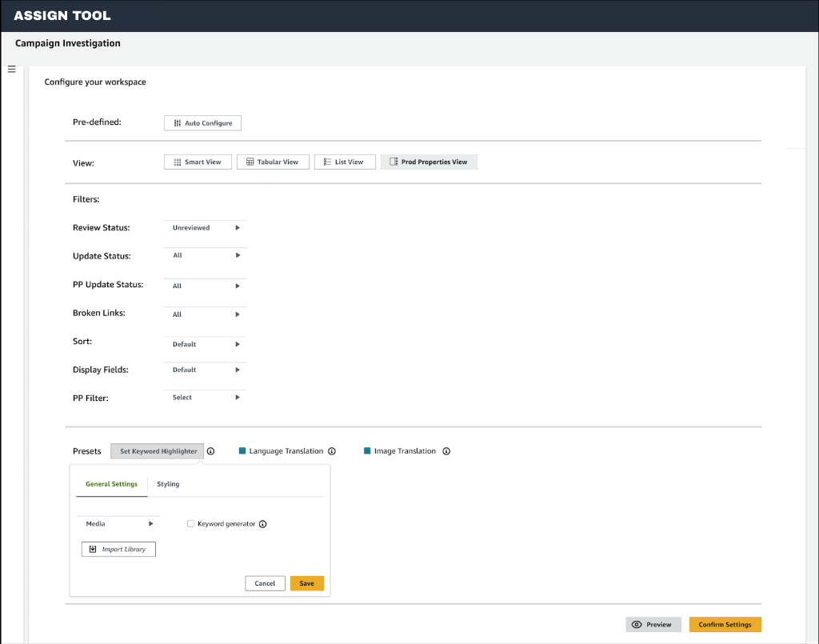Image resolution: width=819 pixels, height=644 pixels.
Task: Click the Confirm Settings button
Action: click(725, 624)
